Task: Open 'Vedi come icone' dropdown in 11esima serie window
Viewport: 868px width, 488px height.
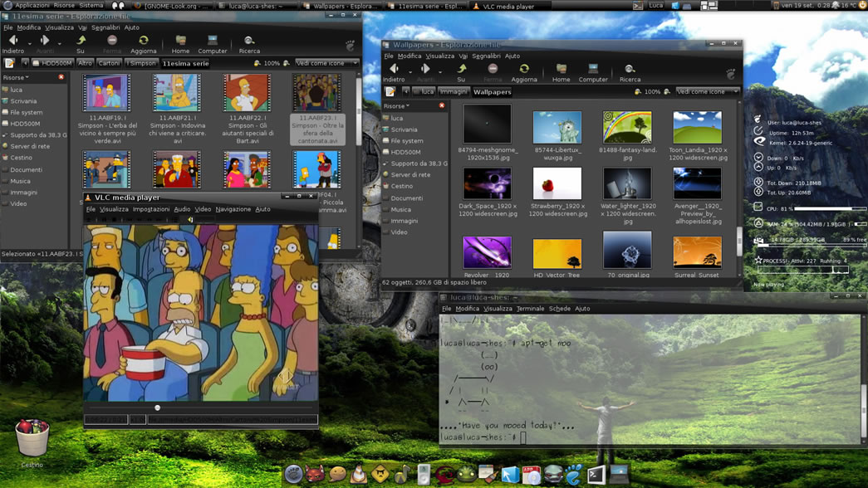Action: tap(326, 63)
